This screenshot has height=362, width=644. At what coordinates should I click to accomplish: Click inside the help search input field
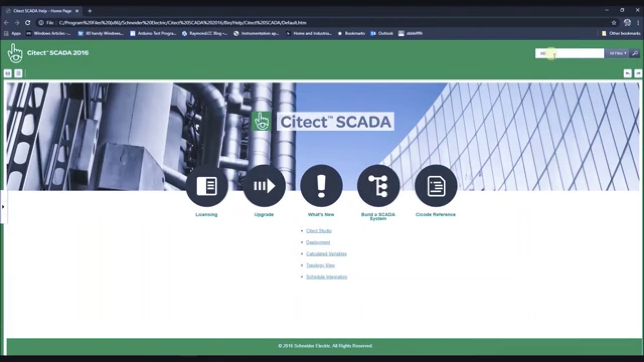pos(570,53)
